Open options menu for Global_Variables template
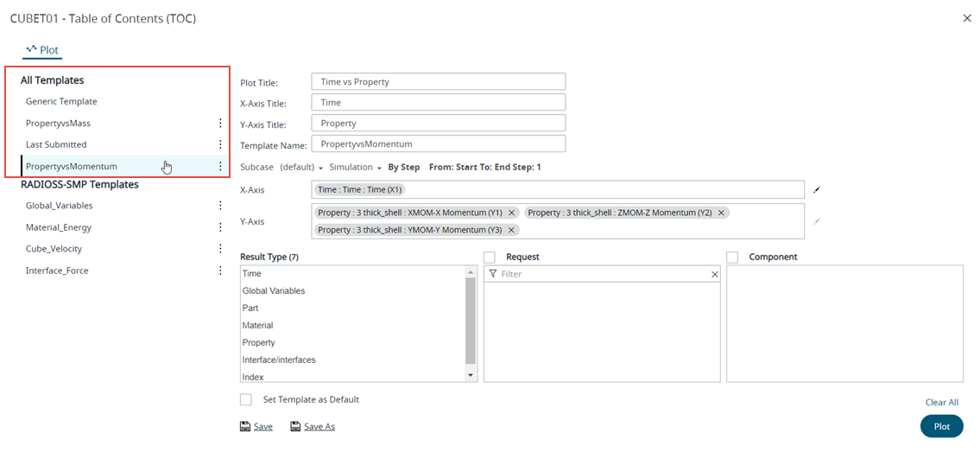 [x=220, y=206]
